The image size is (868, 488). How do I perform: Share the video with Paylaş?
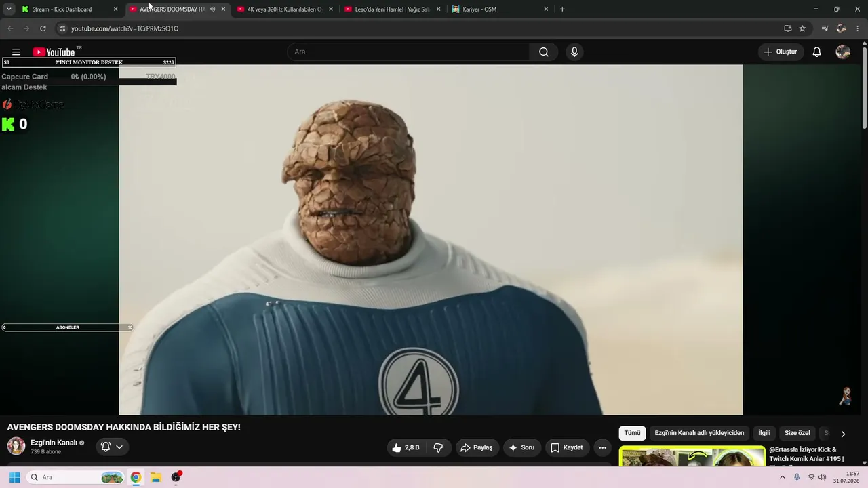[477, 447]
